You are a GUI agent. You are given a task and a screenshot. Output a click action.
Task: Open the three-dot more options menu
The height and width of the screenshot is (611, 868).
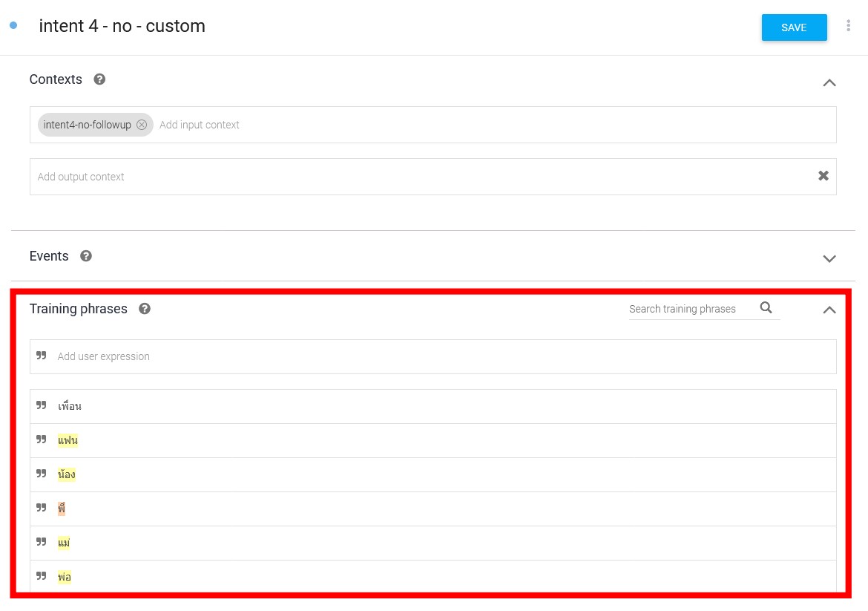click(848, 25)
